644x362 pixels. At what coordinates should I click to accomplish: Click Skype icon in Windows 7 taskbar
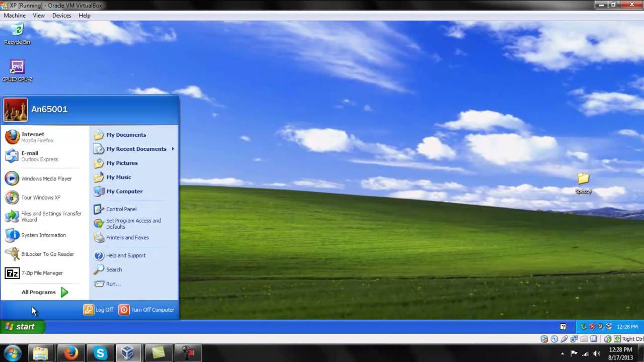coord(100,353)
